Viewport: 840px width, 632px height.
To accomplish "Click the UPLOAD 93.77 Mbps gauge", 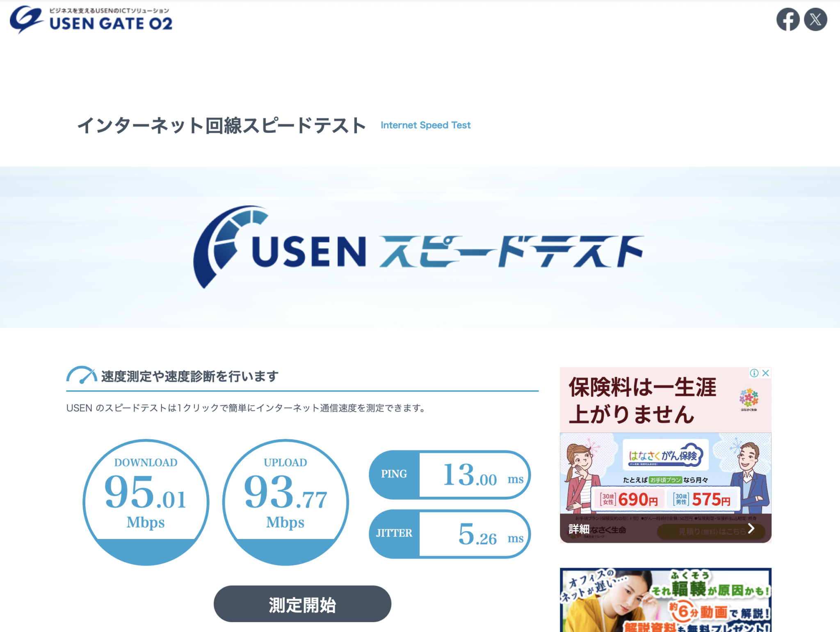I will click(285, 502).
